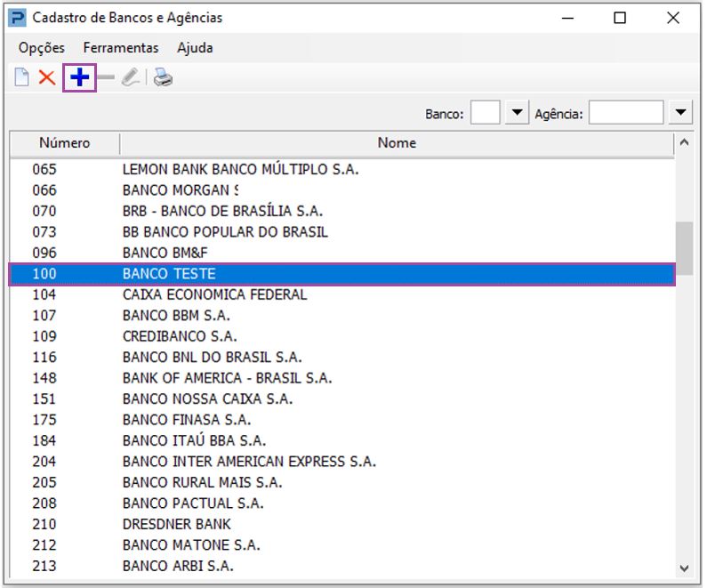Screen dimensions: 707x588
Task: Expand the Agência dropdown arrow
Action: (x=680, y=112)
